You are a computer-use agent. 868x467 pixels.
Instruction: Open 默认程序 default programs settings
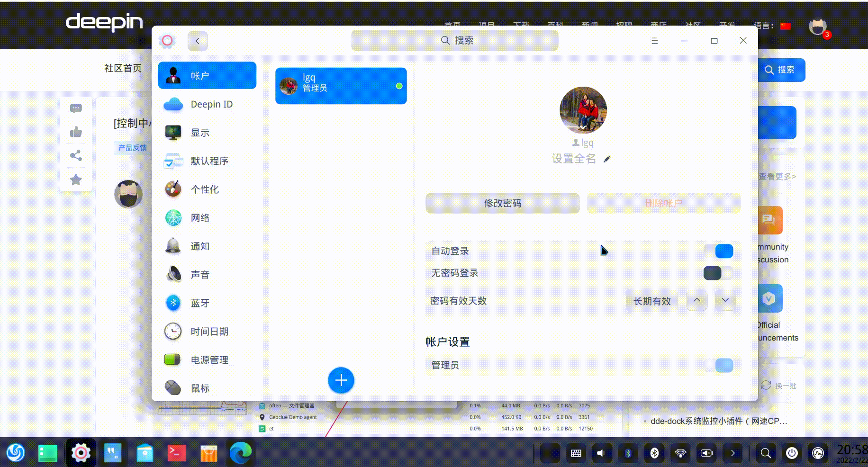tap(209, 161)
